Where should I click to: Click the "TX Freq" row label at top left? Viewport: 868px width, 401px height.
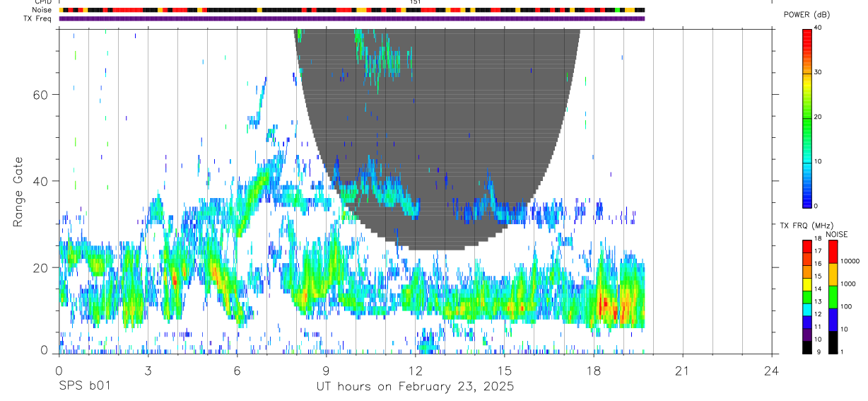[38, 18]
